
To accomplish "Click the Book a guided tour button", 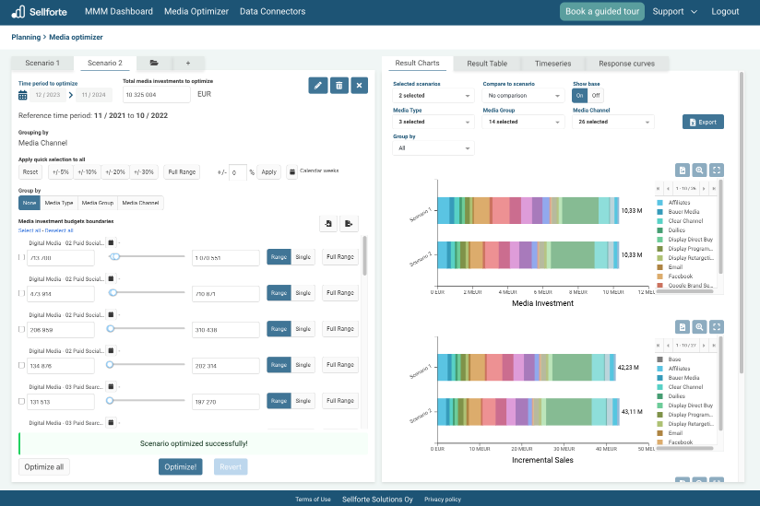I will pyautogui.click(x=602, y=11).
